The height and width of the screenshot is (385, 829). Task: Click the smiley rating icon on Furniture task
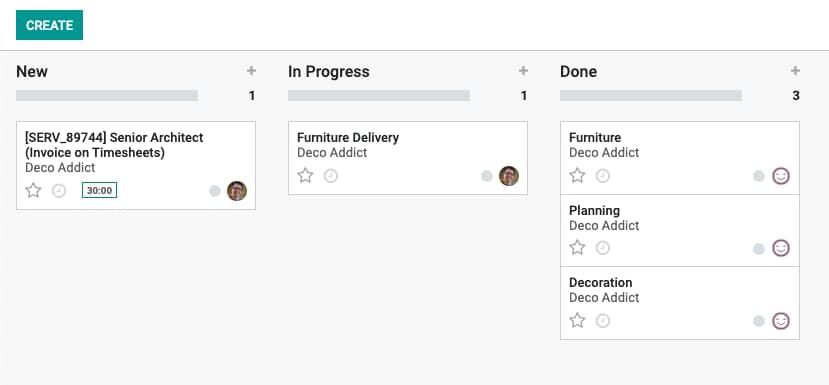781,176
